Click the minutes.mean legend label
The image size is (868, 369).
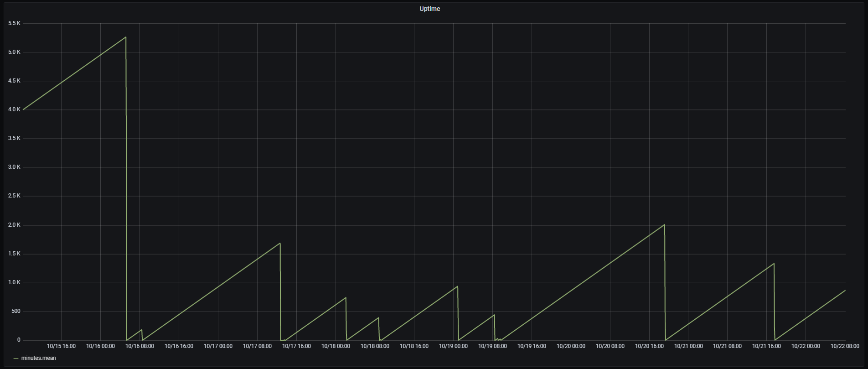coord(38,358)
